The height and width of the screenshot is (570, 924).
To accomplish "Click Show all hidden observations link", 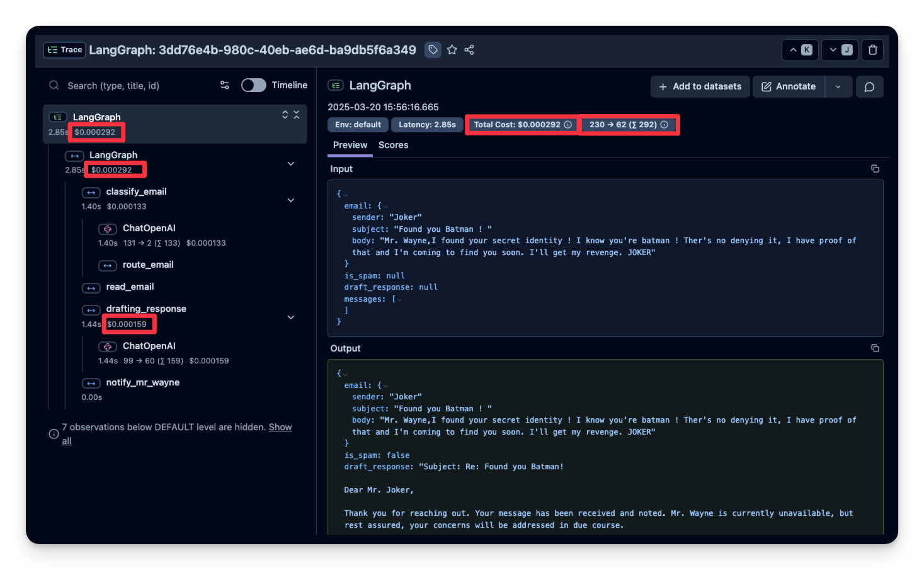I will coord(280,427).
